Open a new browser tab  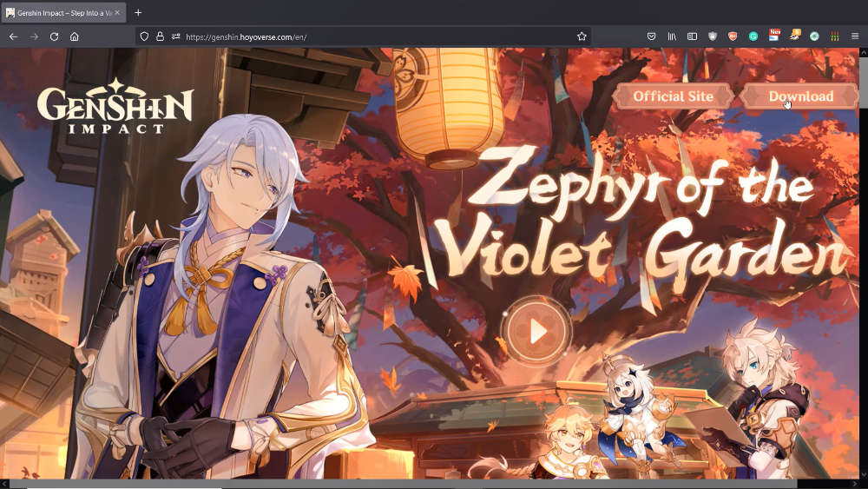pos(138,12)
